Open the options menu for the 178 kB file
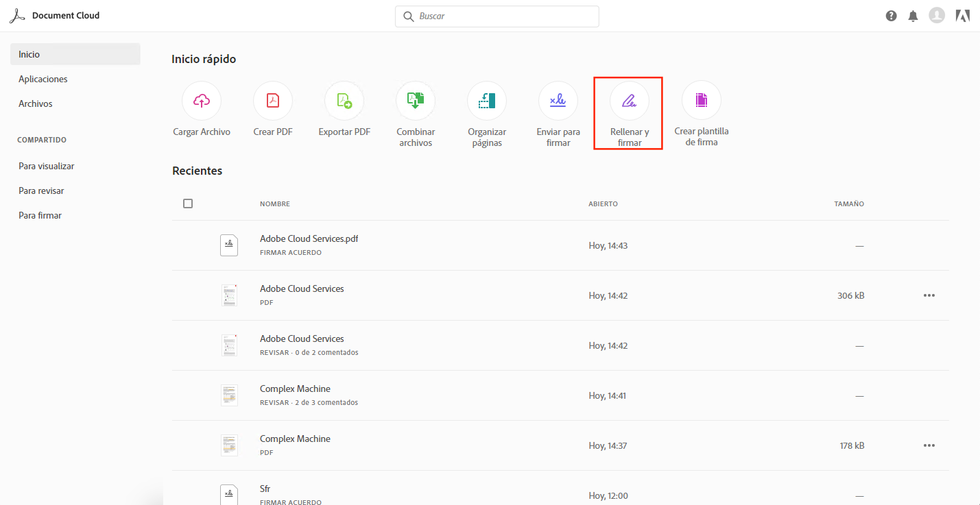Viewport: 980px width, 505px height. click(929, 445)
